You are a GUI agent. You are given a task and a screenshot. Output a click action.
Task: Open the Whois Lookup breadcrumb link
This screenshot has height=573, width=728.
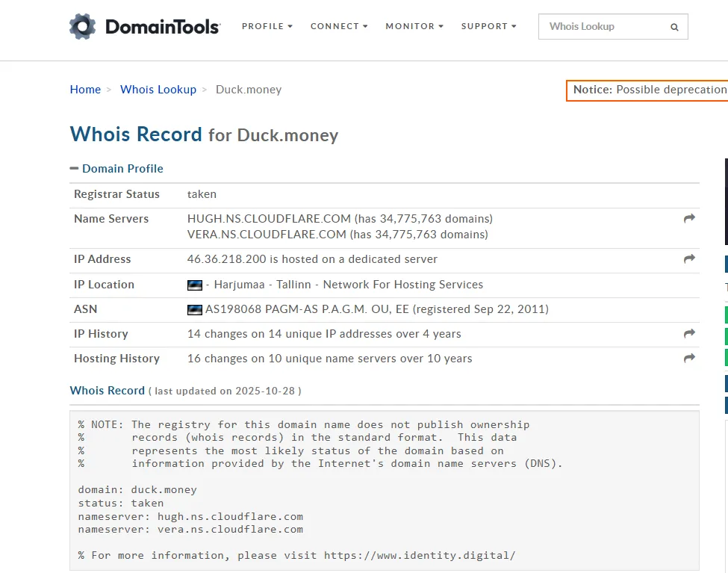point(158,89)
